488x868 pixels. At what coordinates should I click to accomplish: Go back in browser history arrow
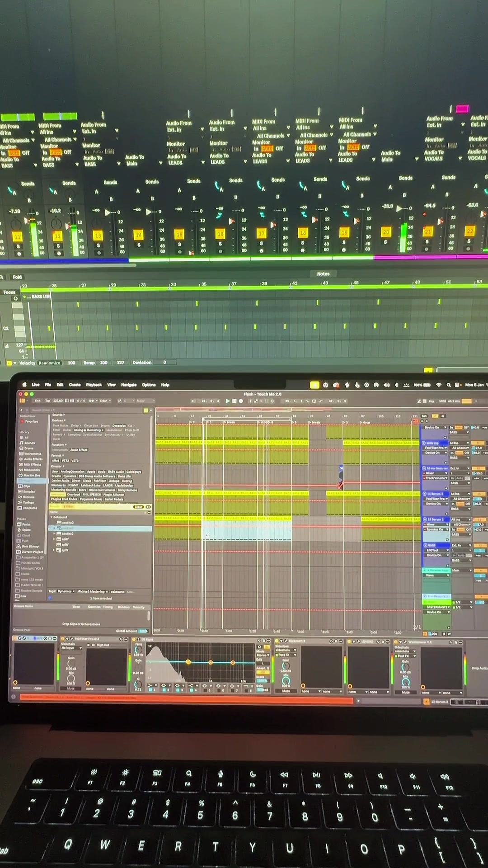tap(21, 410)
